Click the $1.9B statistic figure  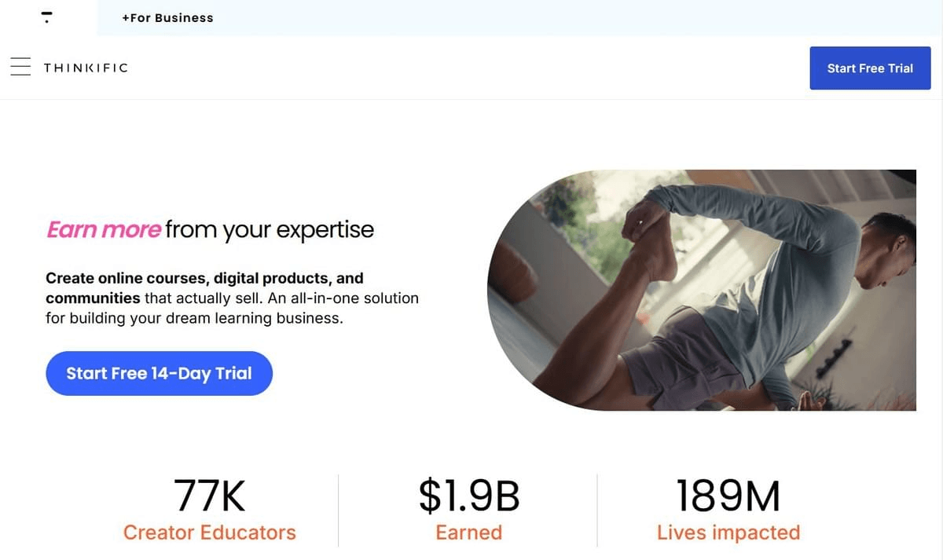pos(469,496)
